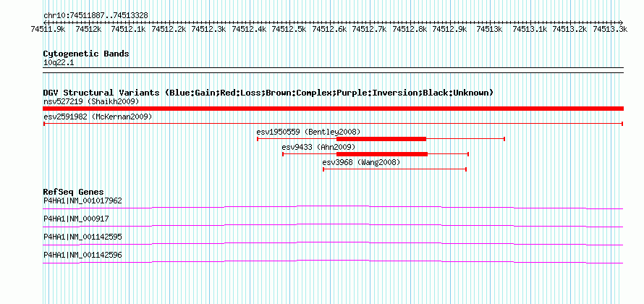This screenshot has height=304, width=644.
Task: Click the 74513k ruler tick label
Action: coord(490,29)
